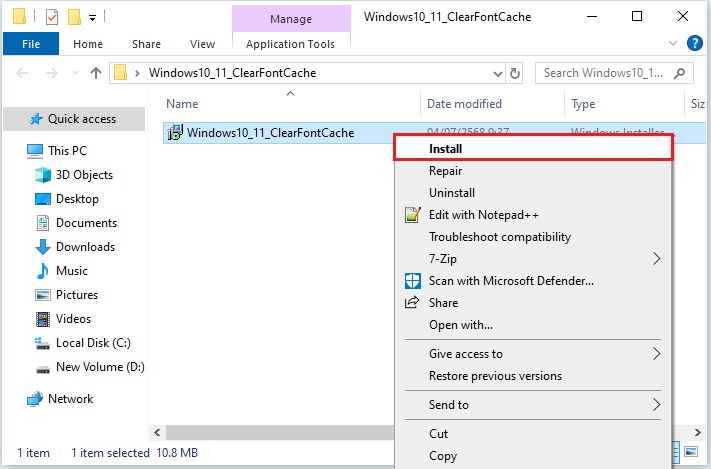Refresh the folder using address bar icon
This screenshot has height=469, width=711.
coord(515,73)
